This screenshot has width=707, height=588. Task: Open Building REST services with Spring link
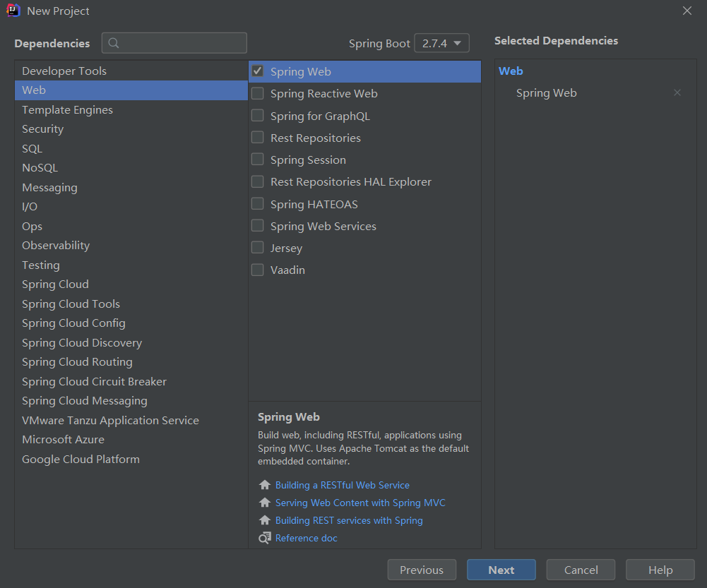point(349,520)
